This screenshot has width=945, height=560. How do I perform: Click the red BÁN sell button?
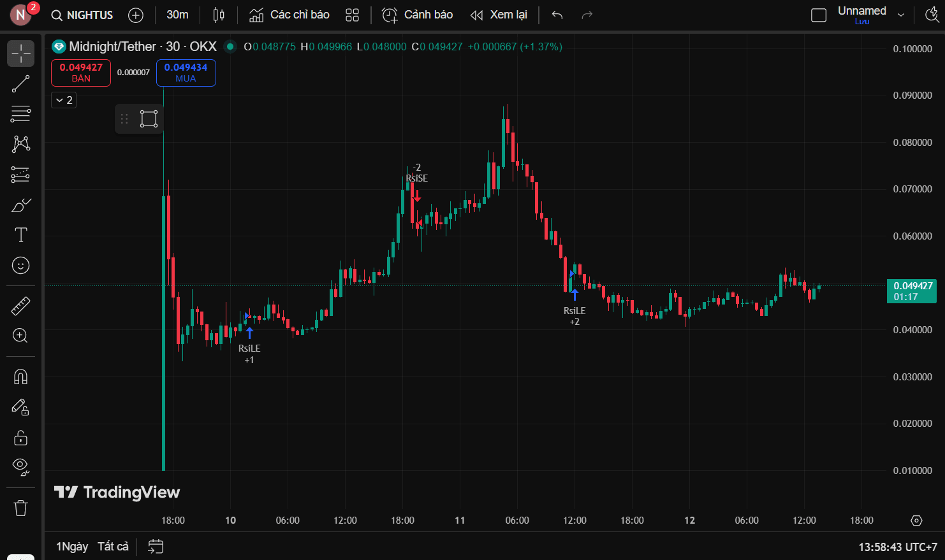pyautogui.click(x=81, y=73)
